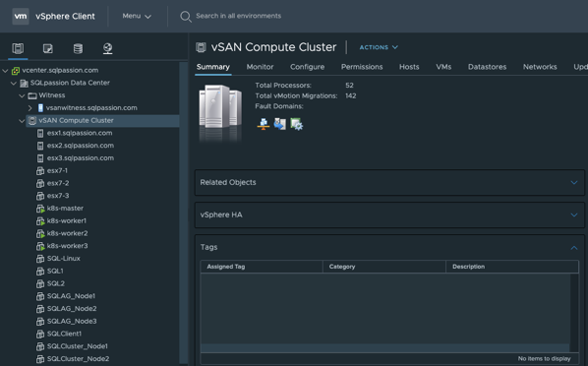Click the large cluster servers thumbnail image
Image resolution: width=588 pixels, height=366 pixels.
click(x=220, y=112)
